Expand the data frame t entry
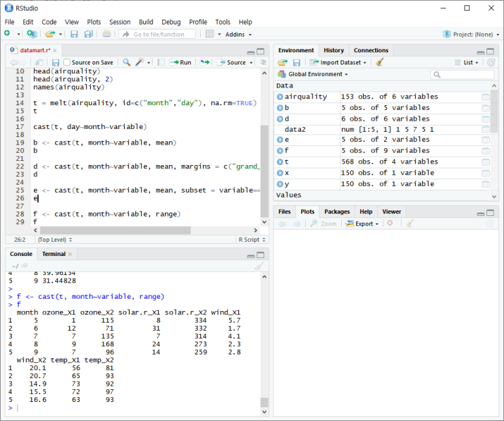The height and width of the screenshot is (421, 504). 279,162
